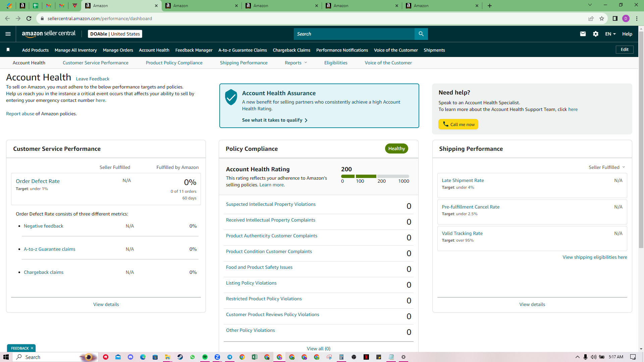Click the Report abuse link

click(20, 114)
